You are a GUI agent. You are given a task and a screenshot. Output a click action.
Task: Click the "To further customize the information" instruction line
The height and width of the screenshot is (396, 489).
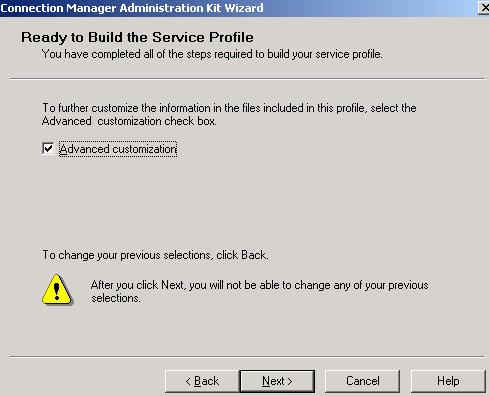(x=229, y=108)
